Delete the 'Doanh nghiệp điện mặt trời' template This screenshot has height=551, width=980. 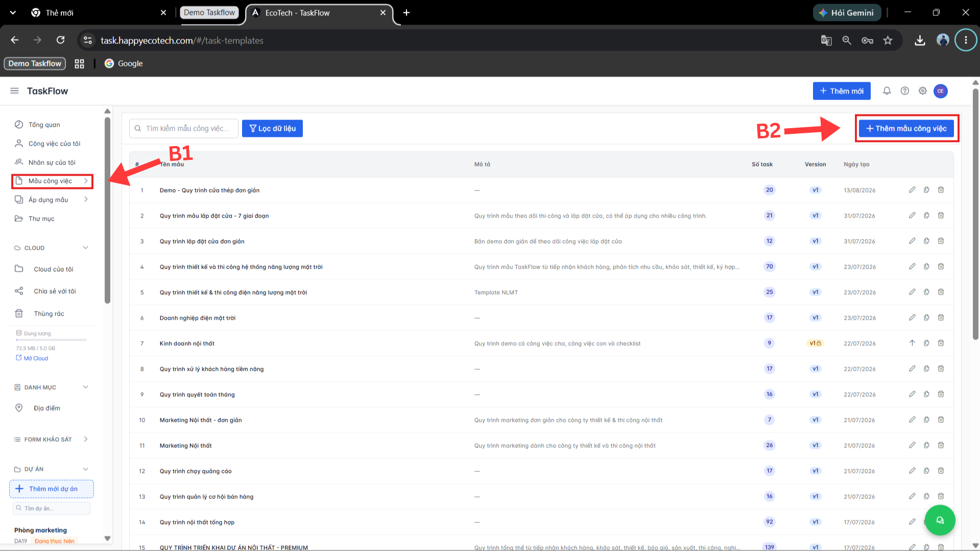pos(941,318)
